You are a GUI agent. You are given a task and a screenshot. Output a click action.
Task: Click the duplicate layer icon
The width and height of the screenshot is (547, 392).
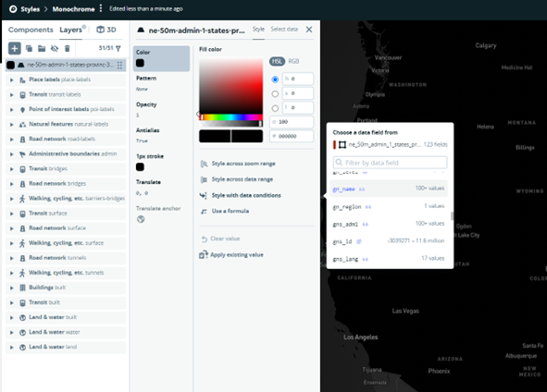(30, 48)
